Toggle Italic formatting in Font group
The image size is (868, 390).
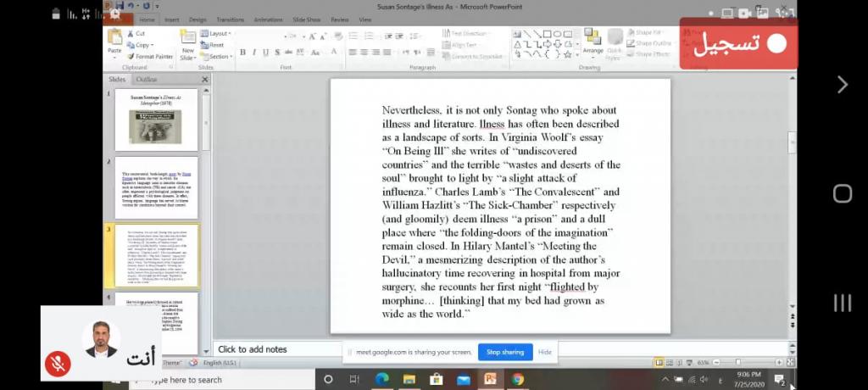click(254, 53)
